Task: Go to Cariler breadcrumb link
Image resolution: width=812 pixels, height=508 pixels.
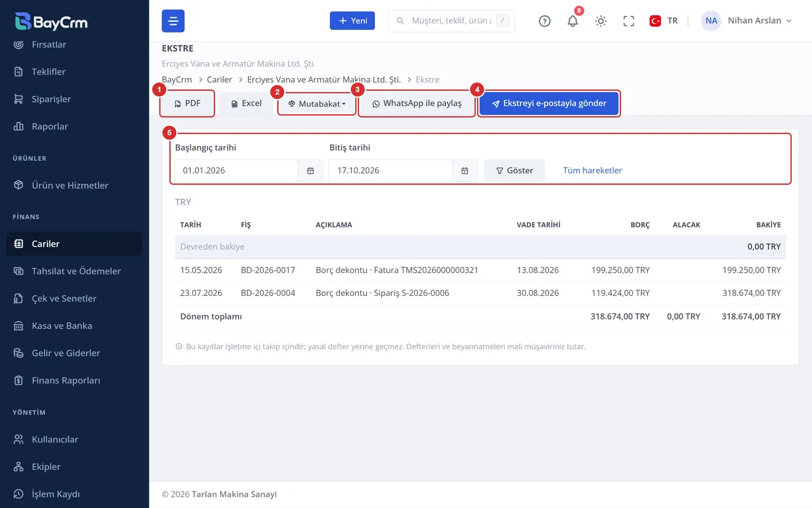Action: pyautogui.click(x=219, y=79)
